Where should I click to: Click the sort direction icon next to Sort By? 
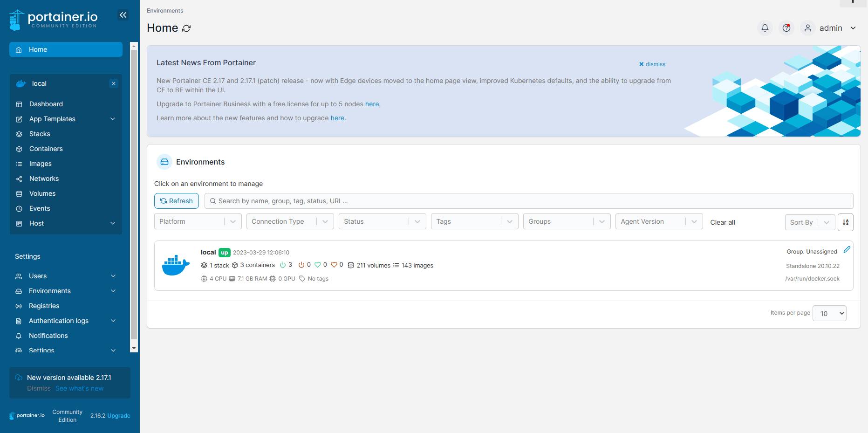tap(846, 222)
